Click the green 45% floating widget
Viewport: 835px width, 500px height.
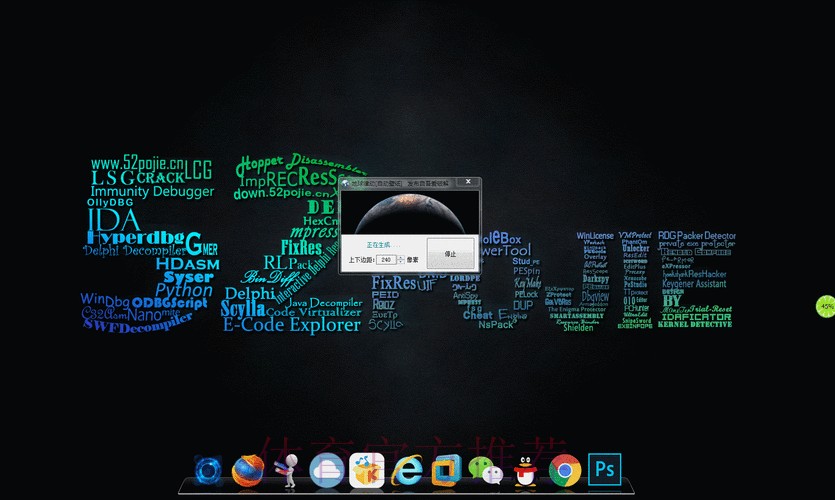825,306
